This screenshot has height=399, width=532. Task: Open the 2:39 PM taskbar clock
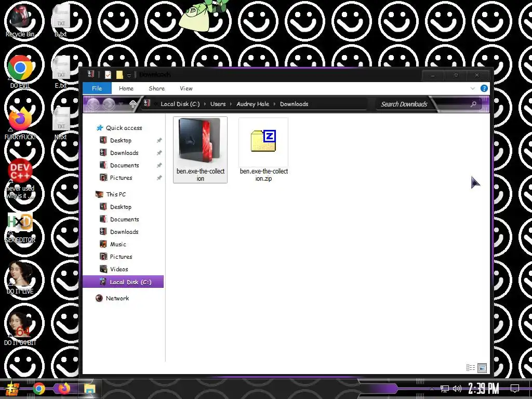click(484, 389)
